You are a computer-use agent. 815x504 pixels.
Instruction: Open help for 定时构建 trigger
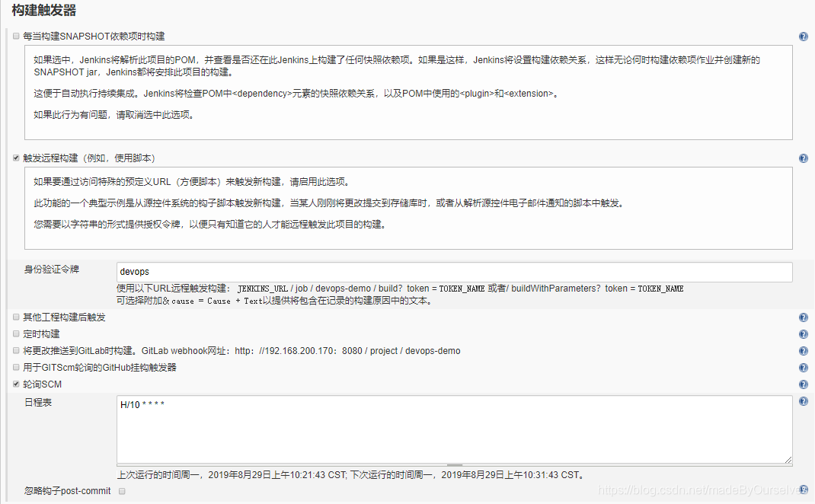803,333
